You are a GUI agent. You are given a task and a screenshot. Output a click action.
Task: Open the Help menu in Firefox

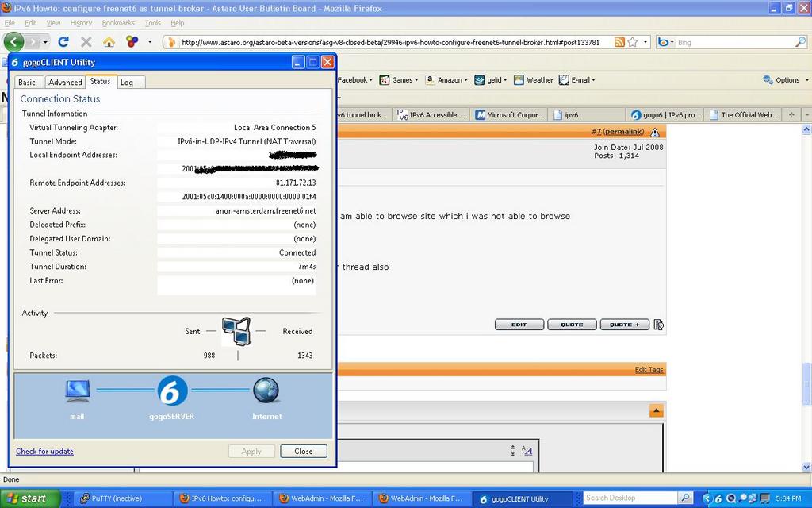tap(177, 23)
